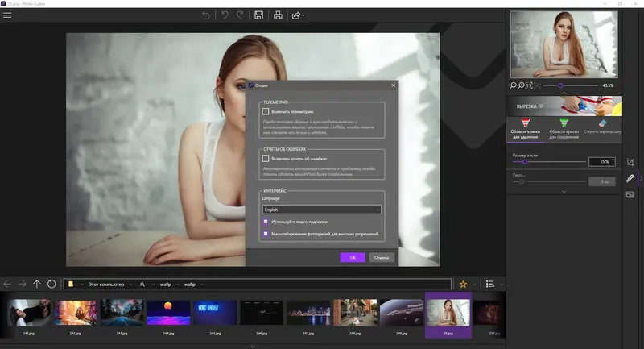This screenshot has width=644, height=349.
Task: Open the Language dropdown showing English
Action: coord(322,210)
